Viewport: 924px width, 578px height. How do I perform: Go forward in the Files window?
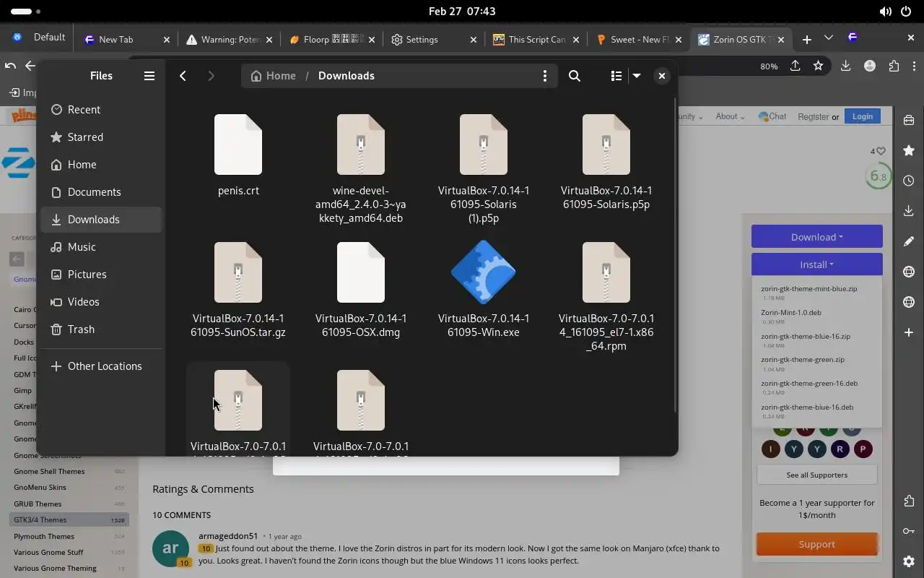[211, 76]
